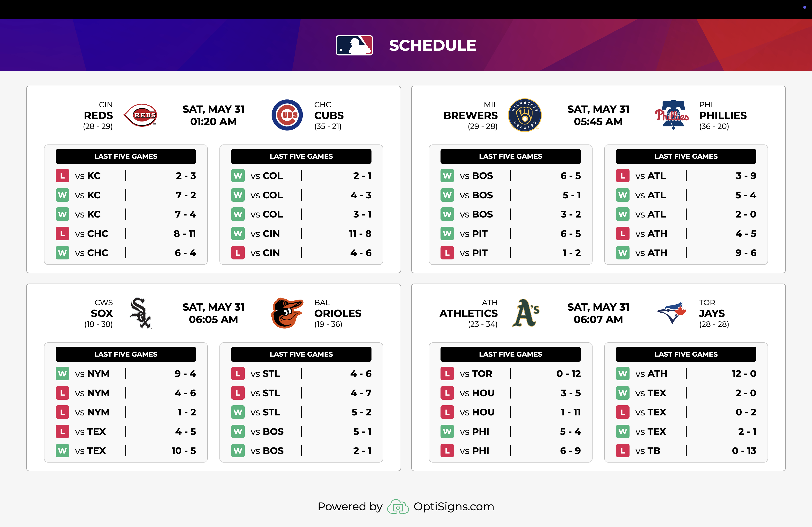Click the win badge for Brewers vs BOS 6-5
This screenshot has width=812, height=527.
(x=447, y=176)
